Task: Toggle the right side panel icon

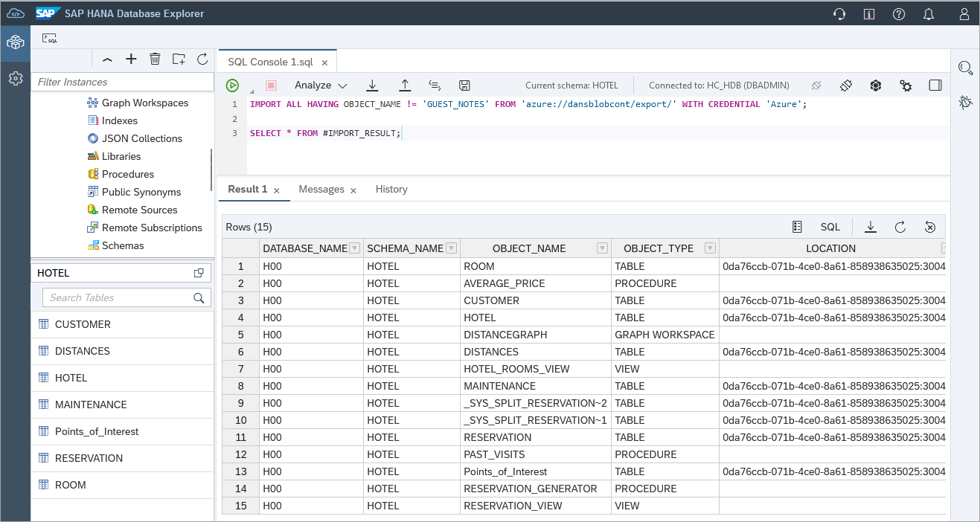Action: click(935, 86)
